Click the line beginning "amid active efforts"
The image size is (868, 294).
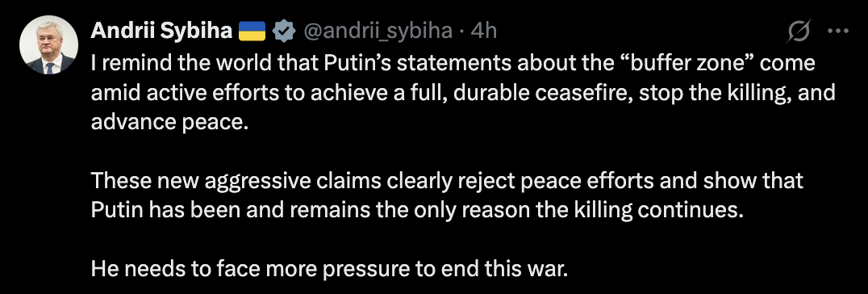coord(463,92)
